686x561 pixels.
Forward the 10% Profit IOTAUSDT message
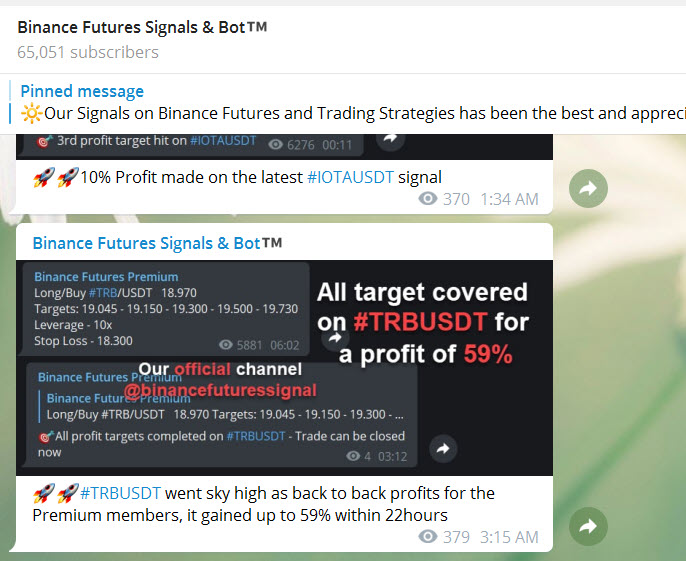click(588, 188)
